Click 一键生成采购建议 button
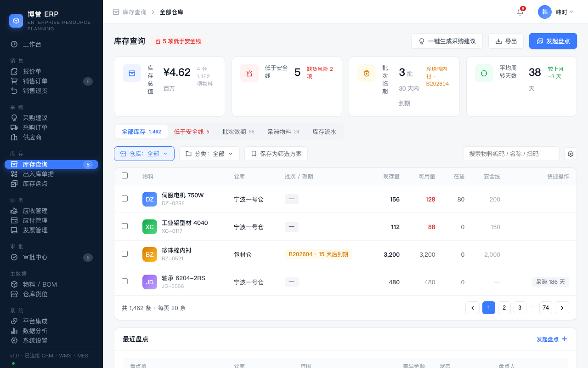Viewport: 588px width, 368px height. [447, 41]
